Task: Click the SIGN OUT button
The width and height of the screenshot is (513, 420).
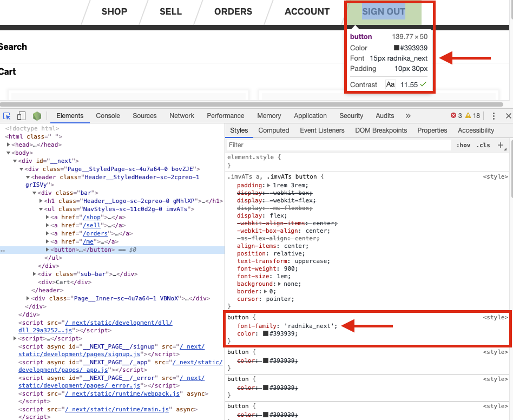Action: point(384,12)
